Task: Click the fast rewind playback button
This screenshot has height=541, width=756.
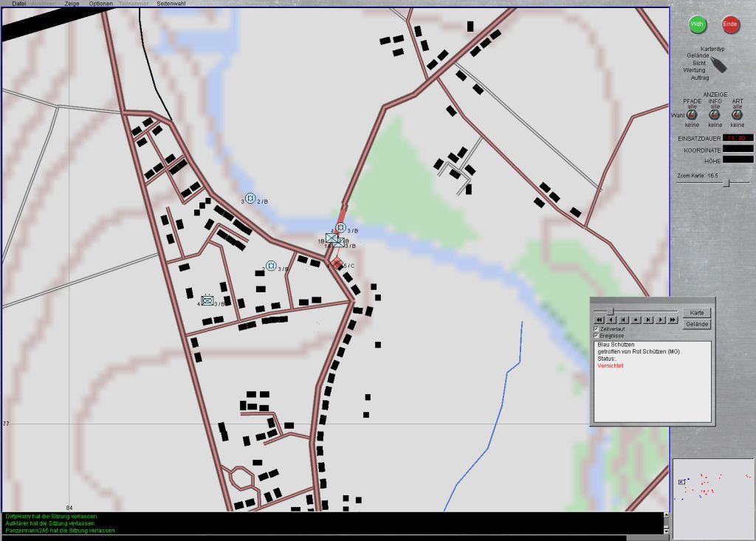Action: 599,320
